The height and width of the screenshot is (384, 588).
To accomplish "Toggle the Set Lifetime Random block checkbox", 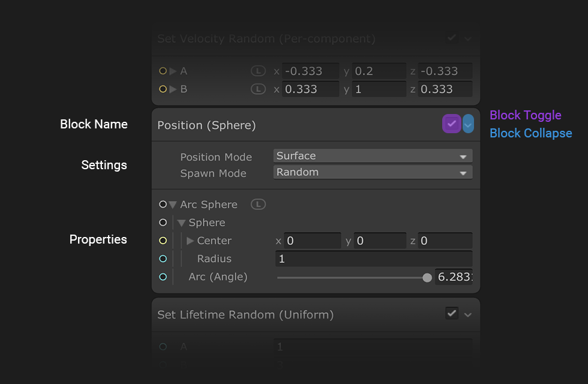I will pos(452,313).
